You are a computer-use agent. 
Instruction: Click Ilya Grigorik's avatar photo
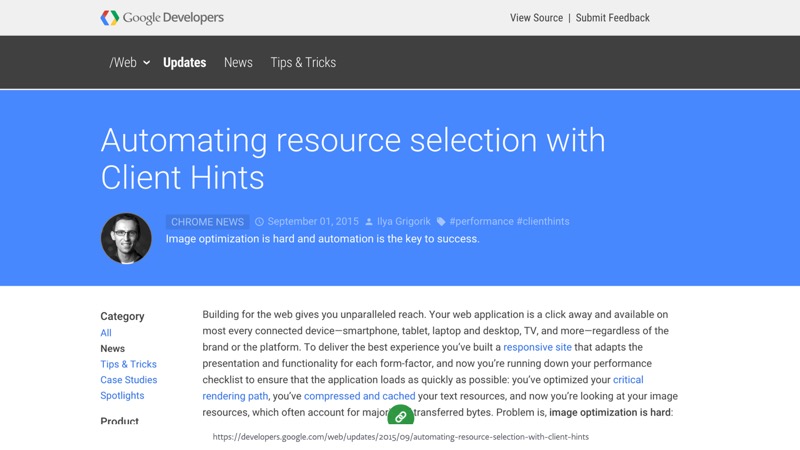tap(126, 238)
